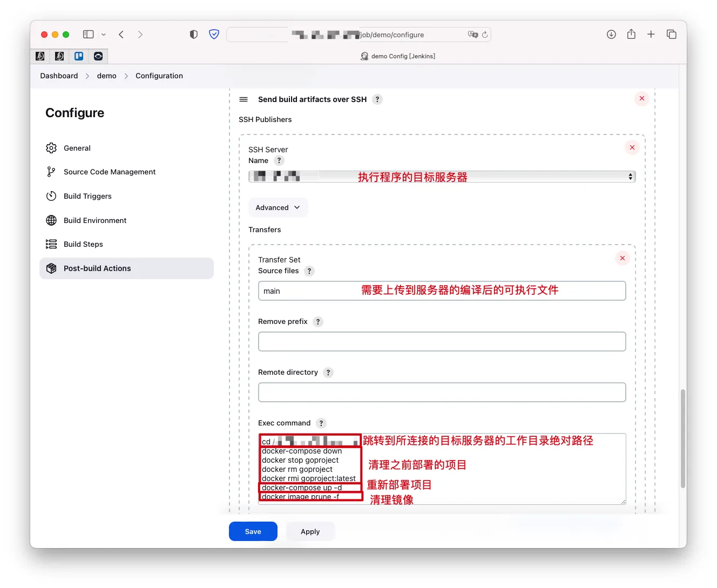Reload the page using the refresh icon
Image resolution: width=717 pixels, height=588 pixels.
pyautogui.click(x=485, y=35)
